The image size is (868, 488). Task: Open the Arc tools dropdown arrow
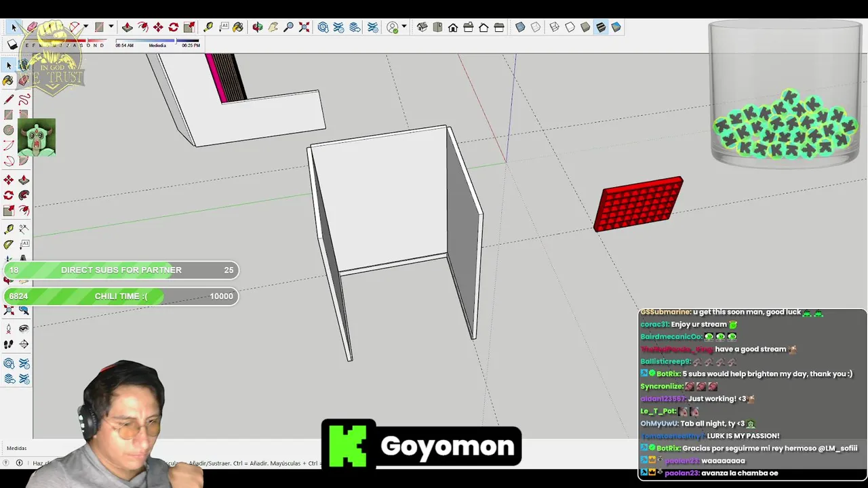pyautogui.click(x=85, y=27)
